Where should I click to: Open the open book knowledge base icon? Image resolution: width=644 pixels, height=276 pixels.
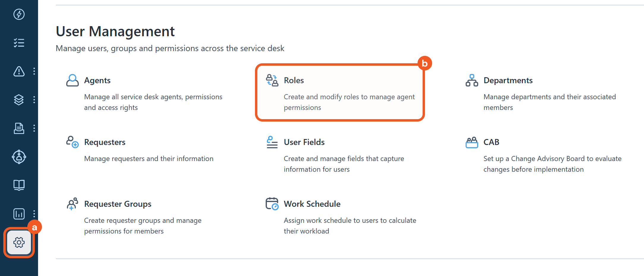[19, 185]
